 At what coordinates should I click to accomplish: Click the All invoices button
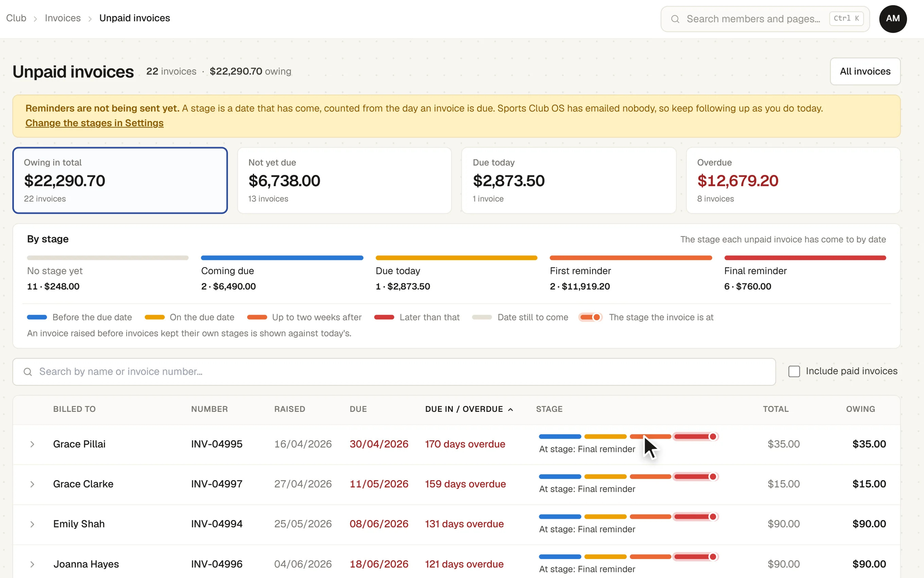tap(865, 71)
